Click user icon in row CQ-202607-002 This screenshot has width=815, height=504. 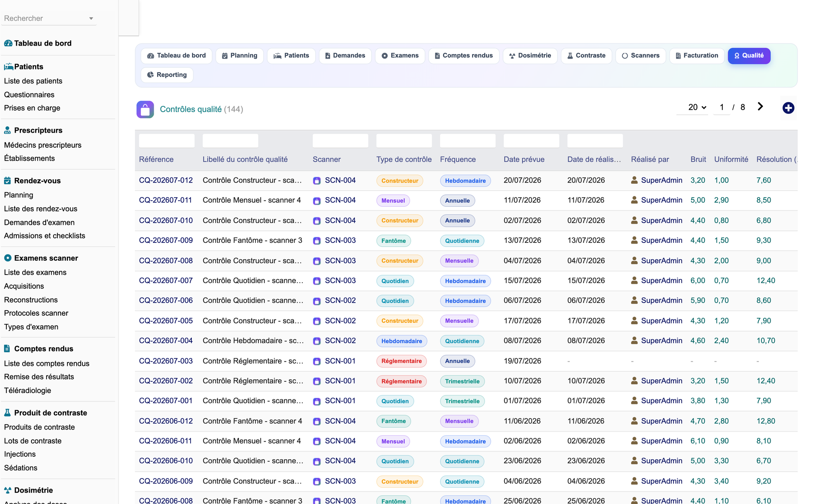click(634, 381)
